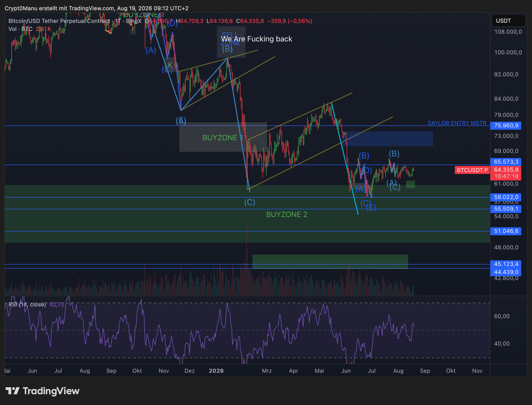
Task: Select the SAYLOR ENTRY MSTR line label
Action: pyautogui.click(x=457, y=123)
